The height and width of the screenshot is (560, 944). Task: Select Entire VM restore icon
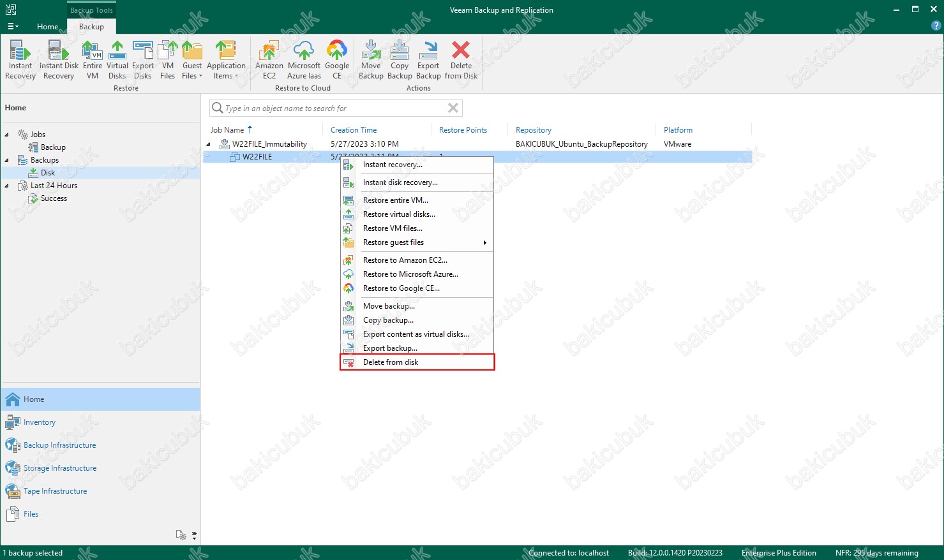pyautogui.click(x=93, y=60)
